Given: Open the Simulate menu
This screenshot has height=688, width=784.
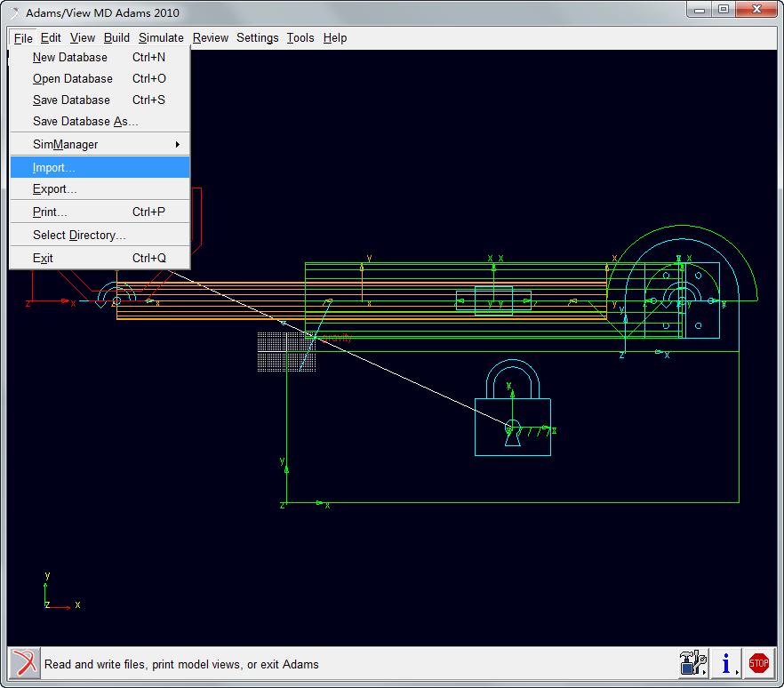Looking at the screenshot, I should pyautogui.click(x=161, y=37).
